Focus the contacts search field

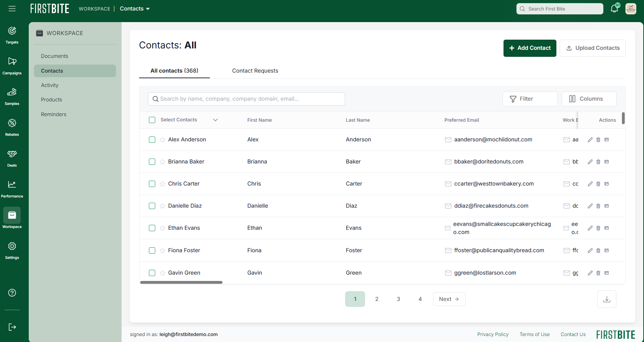[246, 99]
